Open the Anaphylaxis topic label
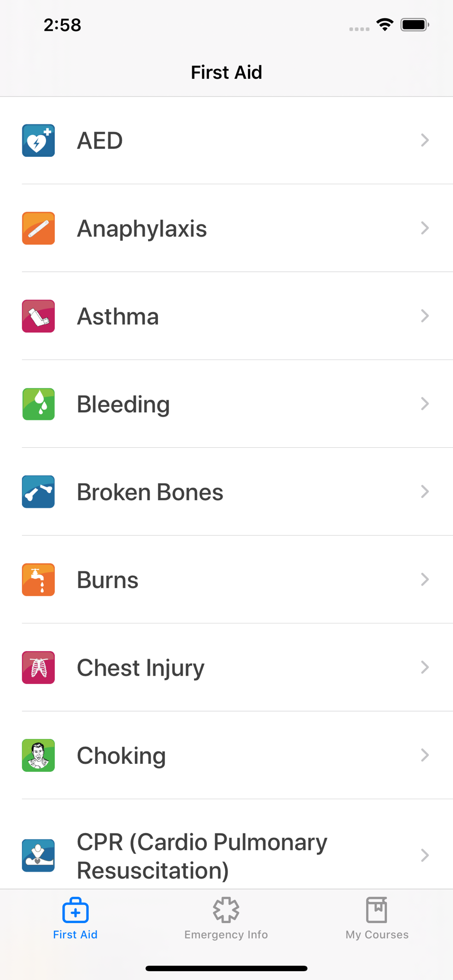The image size is (453, 980). (x=142, y=228)
